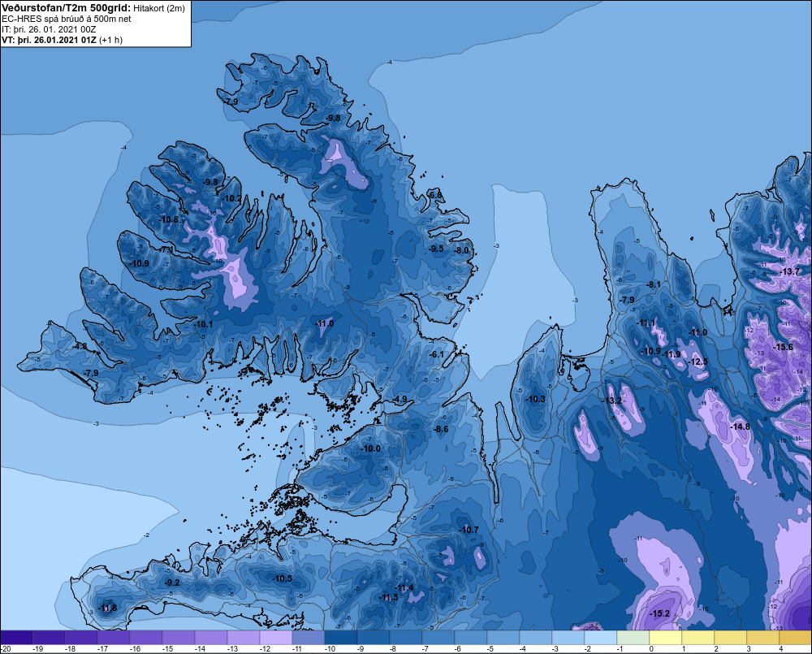Click the -13.7 temperature label
Viewport: 812px width, 654px height.
[x=790, y=271]
